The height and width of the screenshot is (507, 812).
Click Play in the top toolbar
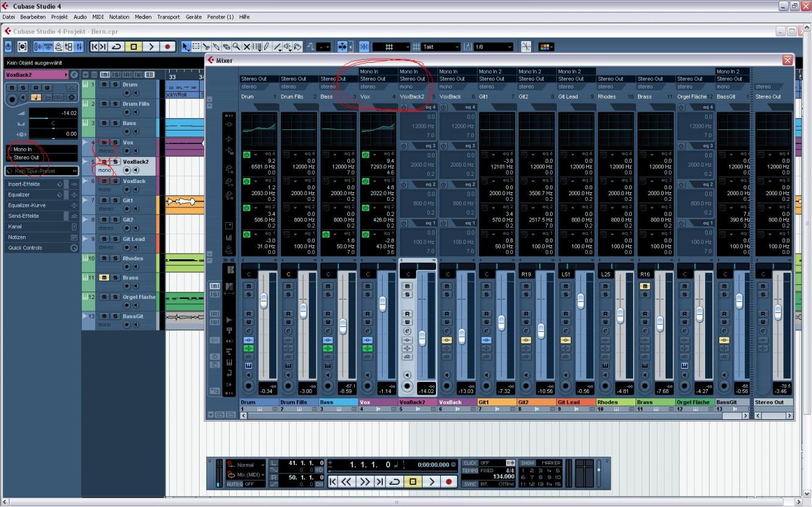coord(151,47)
